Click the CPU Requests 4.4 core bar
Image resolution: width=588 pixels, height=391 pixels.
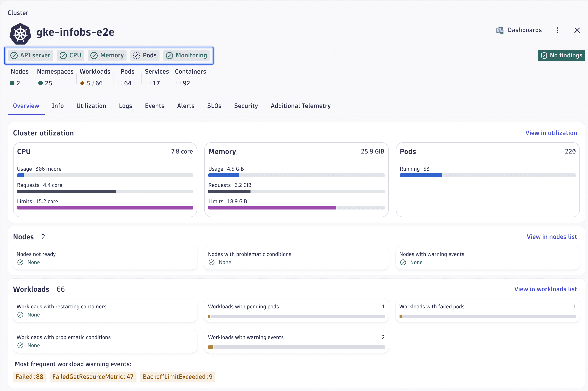(x=105, y=191)
